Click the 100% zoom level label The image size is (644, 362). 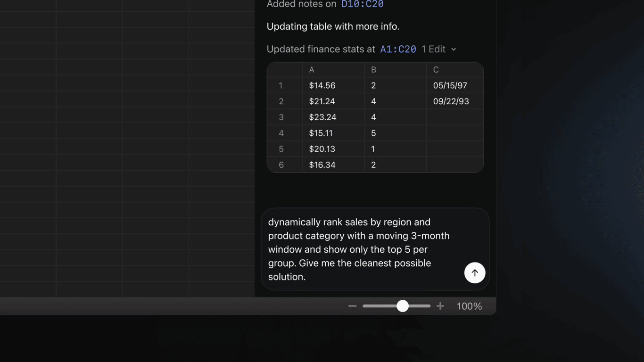469,306
